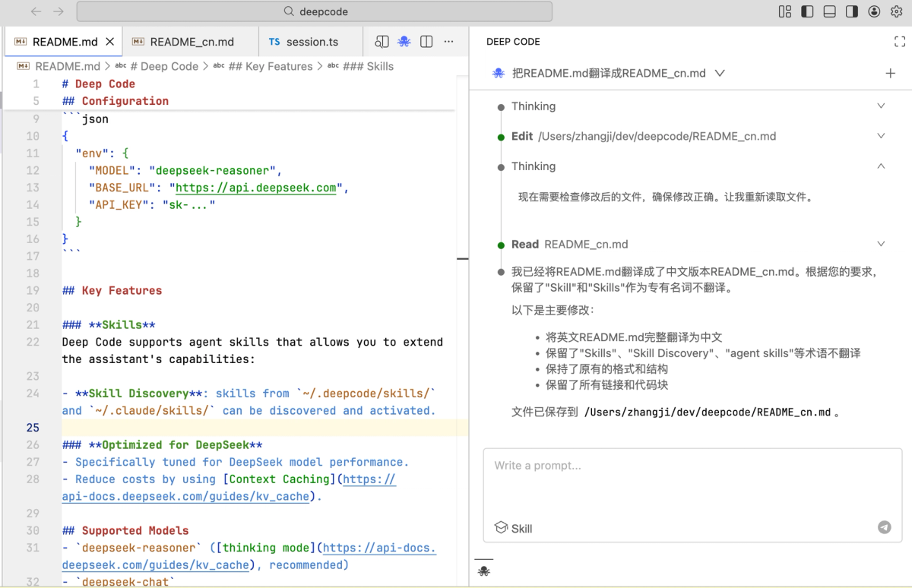Start a new chat with plus icon
The height and width of the screenshot is (588, 912).
tap(891, 74)
